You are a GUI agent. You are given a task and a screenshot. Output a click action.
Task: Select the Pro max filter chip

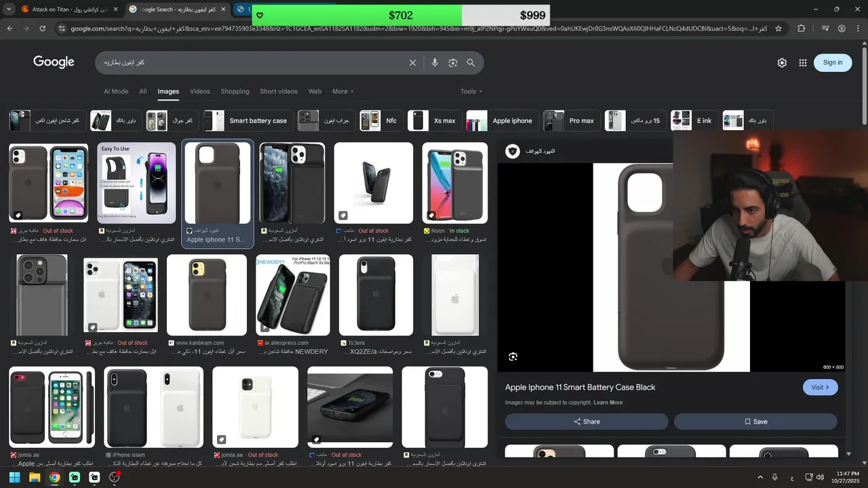click(572, 121)
